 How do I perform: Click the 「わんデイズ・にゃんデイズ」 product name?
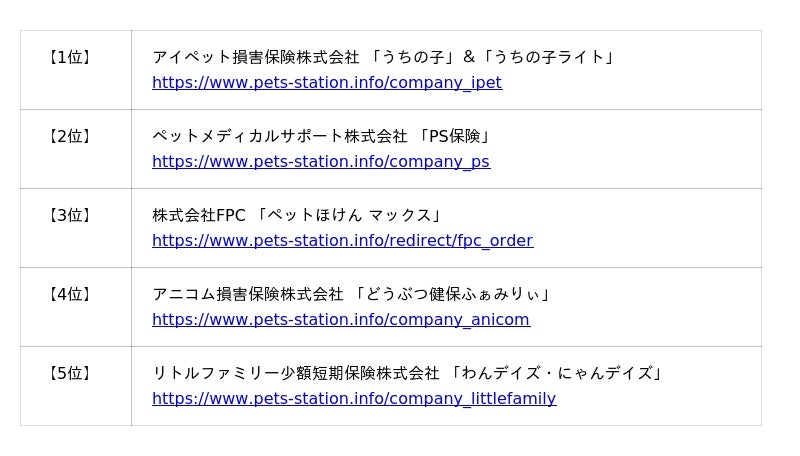[x=557, y=374]
